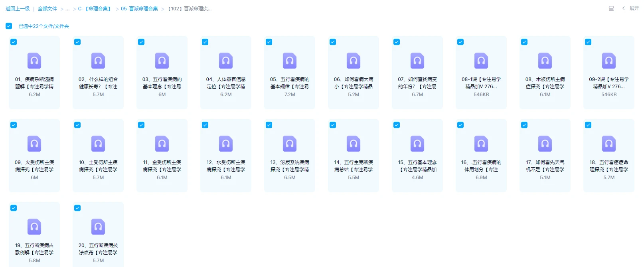This screenshot has height=267, width=644.
Task: Click file name 19、五行断疾病古歌例解
Action: (34, 249)
